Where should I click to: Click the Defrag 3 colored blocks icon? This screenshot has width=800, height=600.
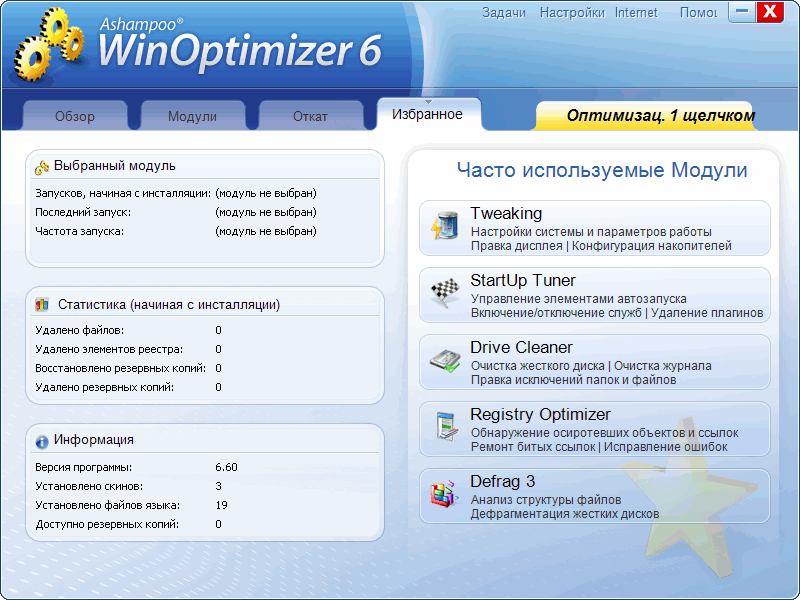[443, 494]
